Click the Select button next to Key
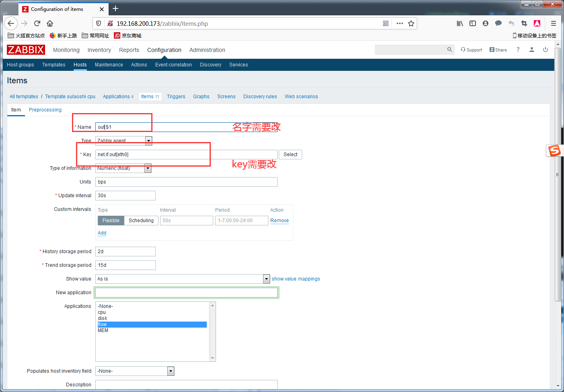The height and width of the screenshot is (392, 564). click(290, 155)
